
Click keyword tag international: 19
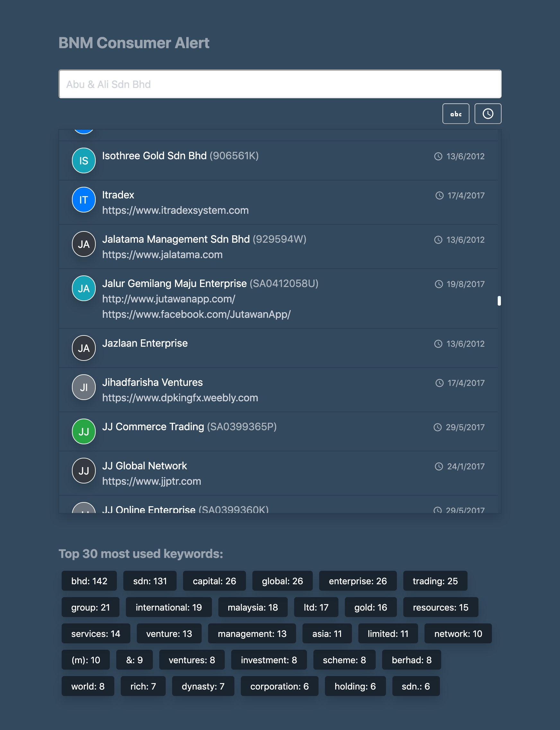pyautogui.click(x=169, y=607)
